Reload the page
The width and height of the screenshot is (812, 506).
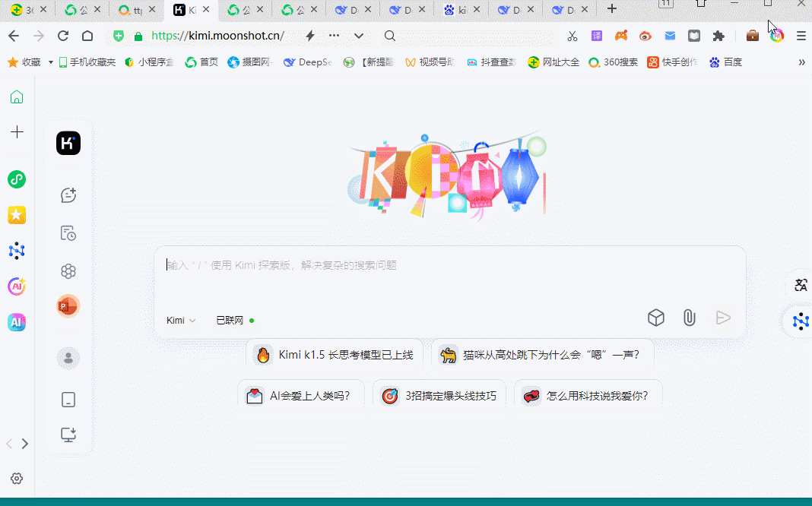(63, 36)
